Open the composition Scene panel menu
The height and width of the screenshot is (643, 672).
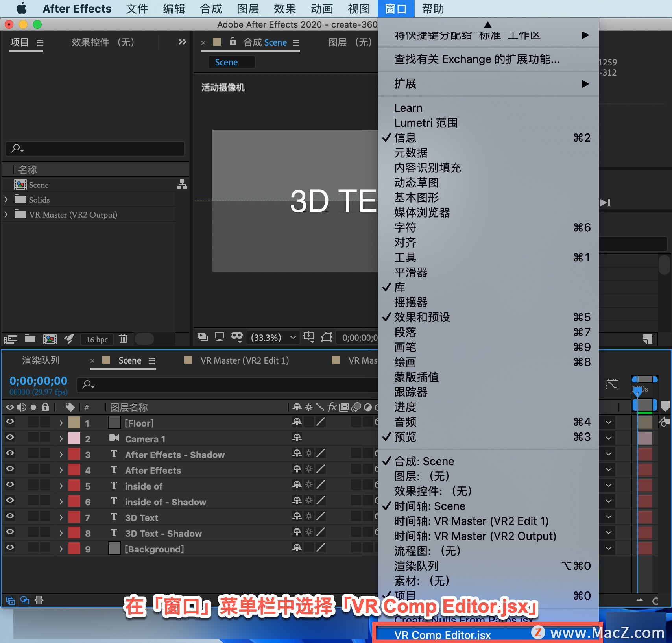[296, 42]
